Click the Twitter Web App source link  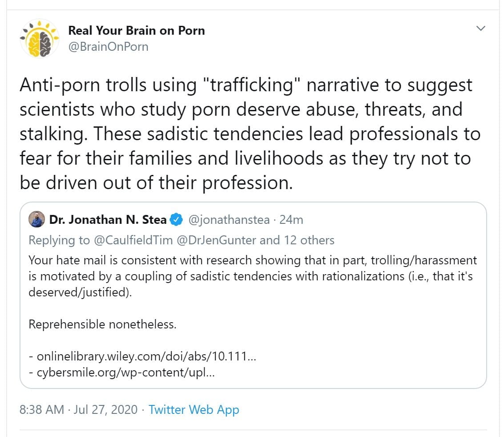tap(194, 410)
